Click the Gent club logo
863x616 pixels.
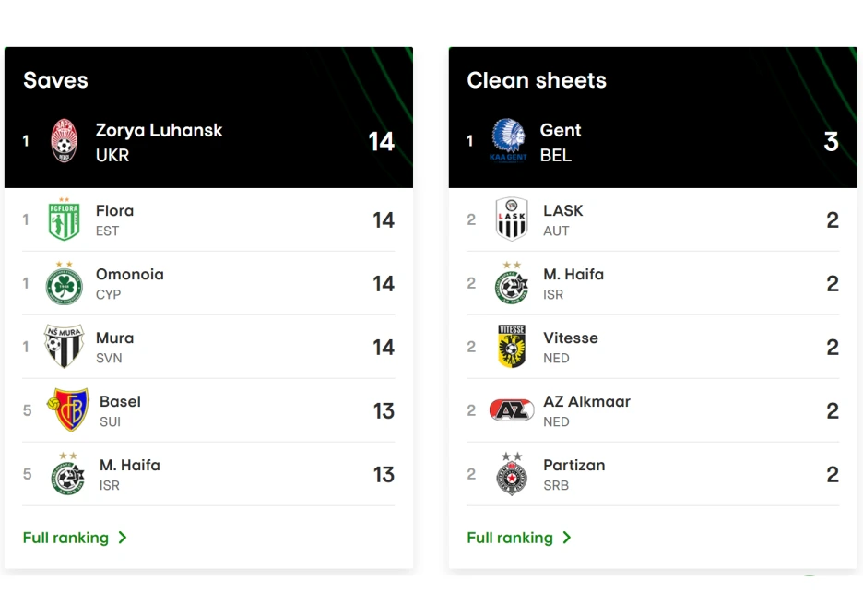pos(508,141)
